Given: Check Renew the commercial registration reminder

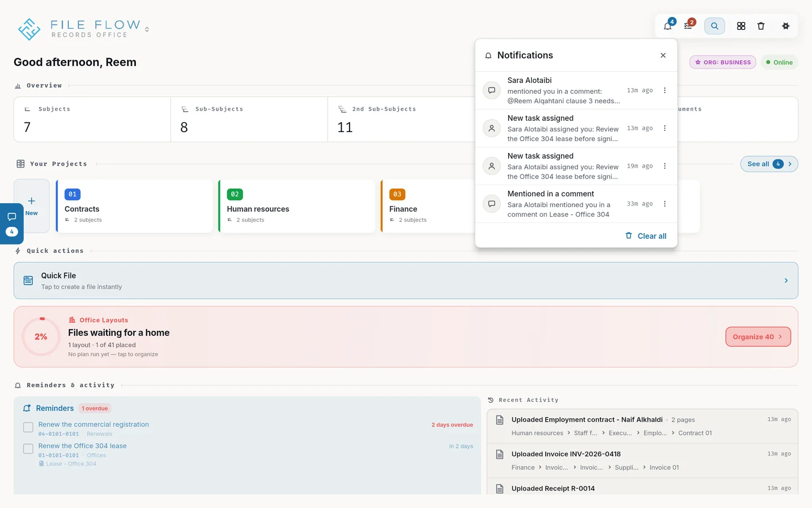Looking at the screenshot, I should click(28, 427).
